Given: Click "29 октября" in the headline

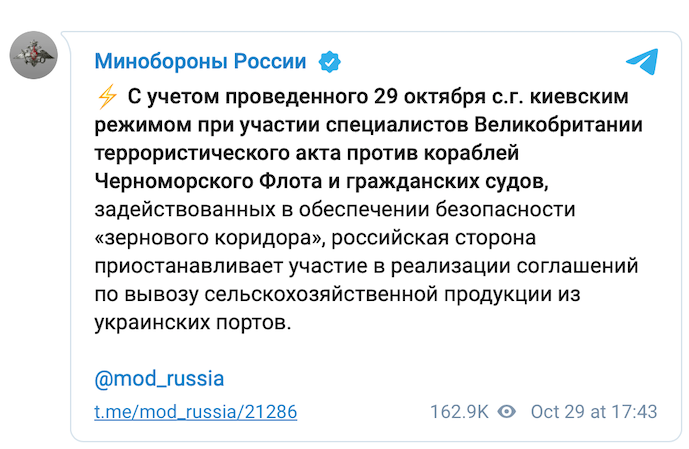Looking at the screenshot, I should pyautogui.click(x=429, y=97).
